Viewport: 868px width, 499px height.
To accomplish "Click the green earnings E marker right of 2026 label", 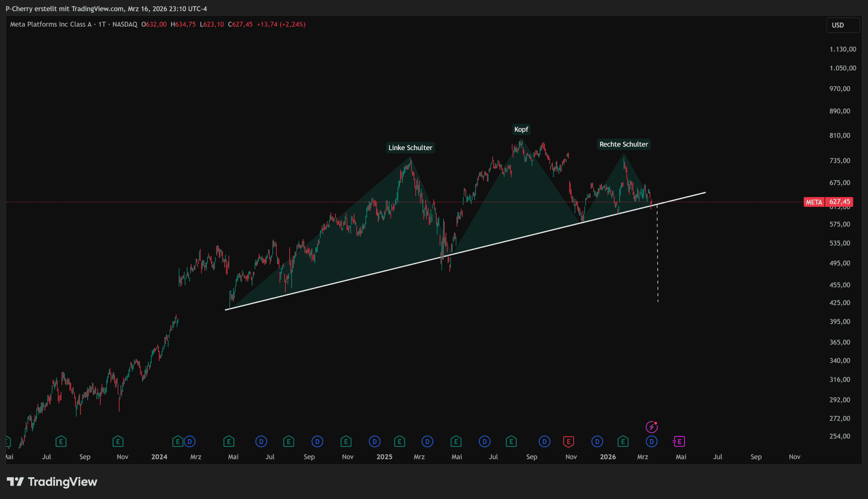I will (623, 441).
